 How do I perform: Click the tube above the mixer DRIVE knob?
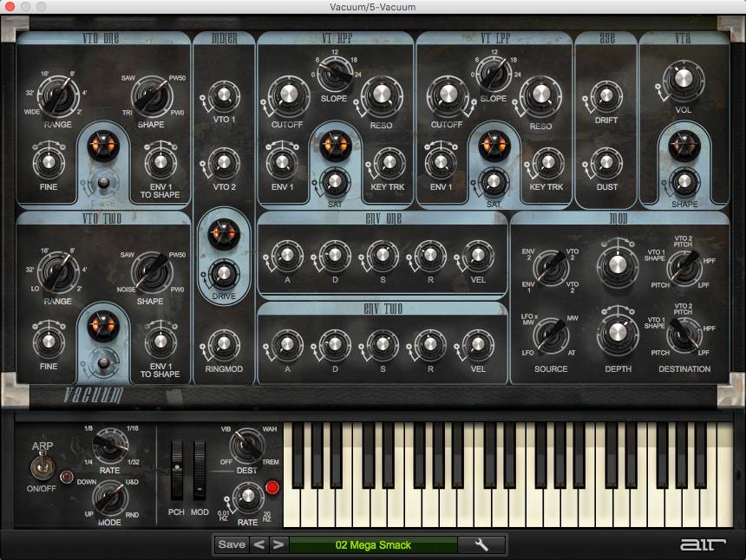[223, 232]
